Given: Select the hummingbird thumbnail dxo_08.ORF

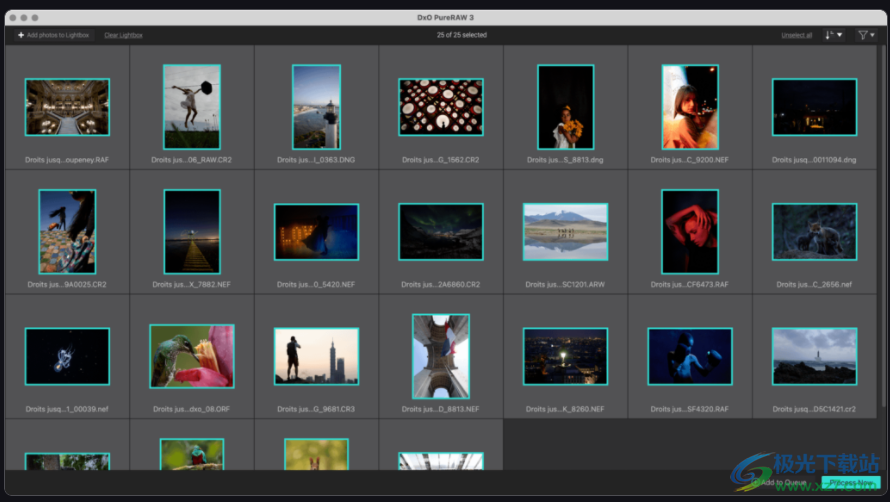Looking at the screenshot, I should coord(192,356).
